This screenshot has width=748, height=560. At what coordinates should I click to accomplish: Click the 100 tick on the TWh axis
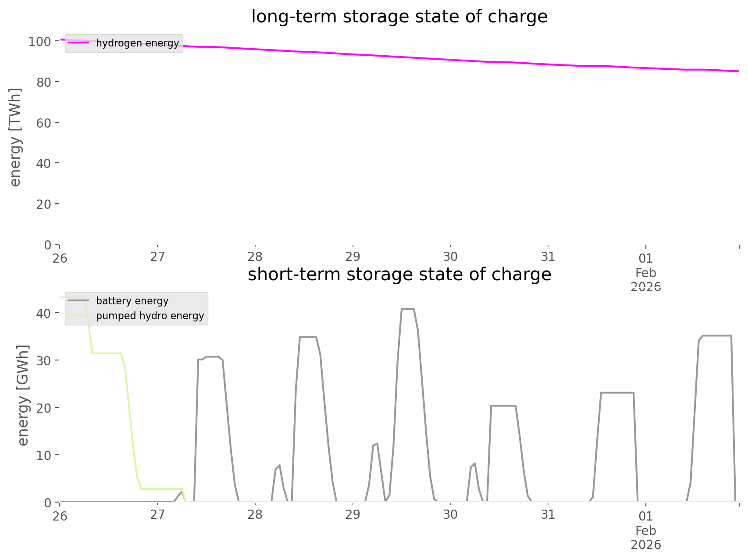(40, 42)
